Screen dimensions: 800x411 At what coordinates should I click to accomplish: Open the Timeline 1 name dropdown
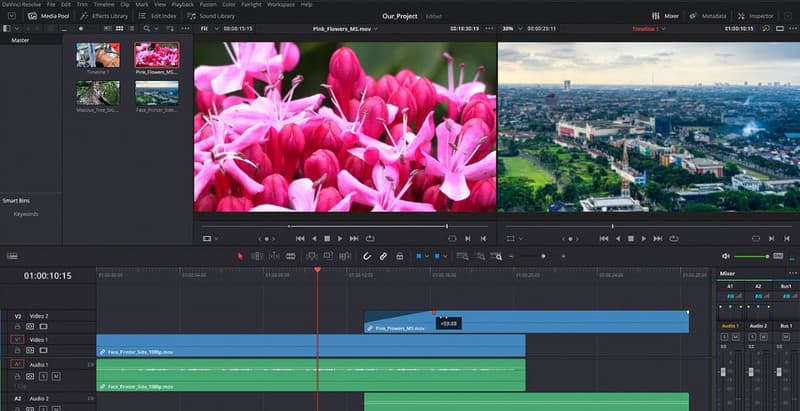tap(649, 29)
